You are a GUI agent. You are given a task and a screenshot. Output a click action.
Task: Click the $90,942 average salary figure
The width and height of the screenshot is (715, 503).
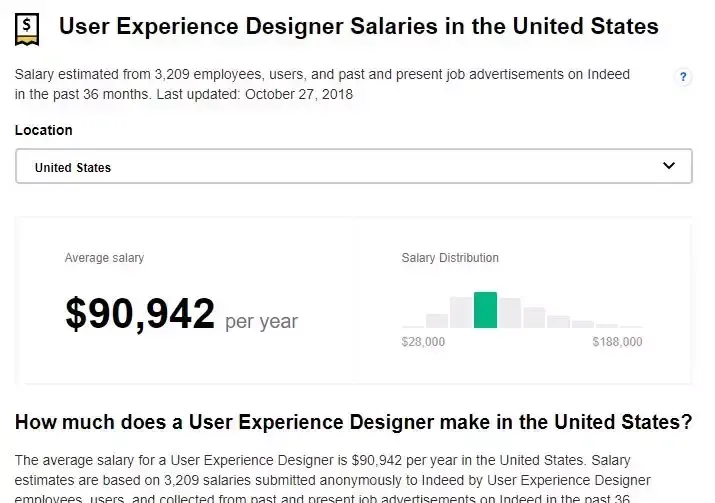(140, 313)
